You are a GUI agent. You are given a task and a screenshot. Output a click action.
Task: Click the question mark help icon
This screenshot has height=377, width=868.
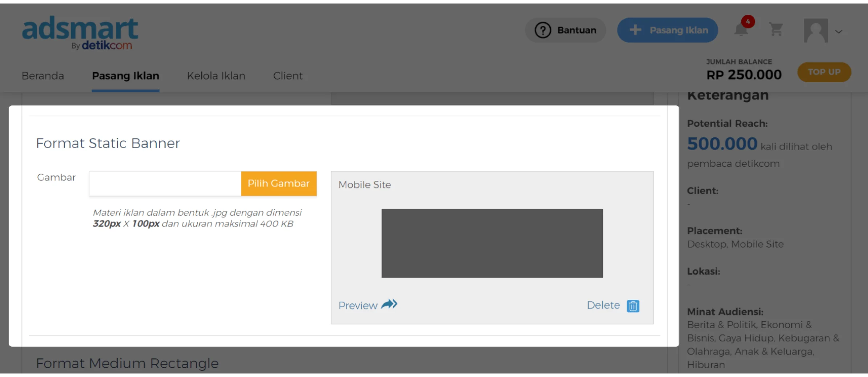click(543, 30)
